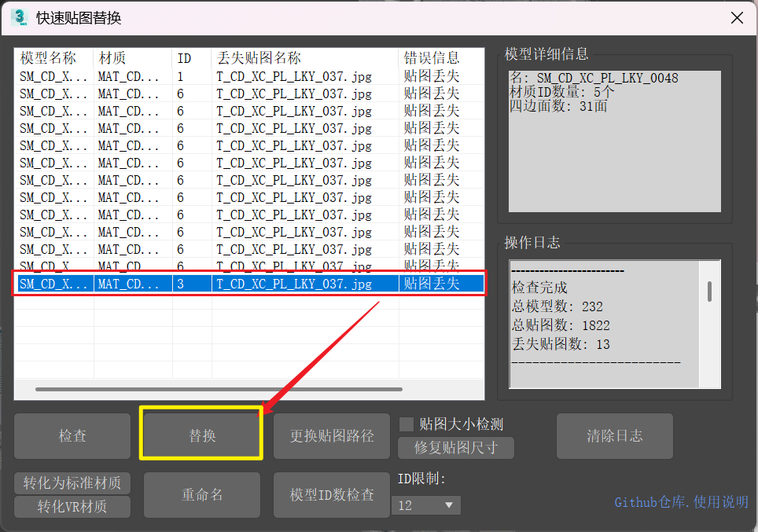Image resolution: width=758 pixels, height=532 pixels.
Task: Click the 3ds Max app icon in title bar
Action: (x=19, y=17)
